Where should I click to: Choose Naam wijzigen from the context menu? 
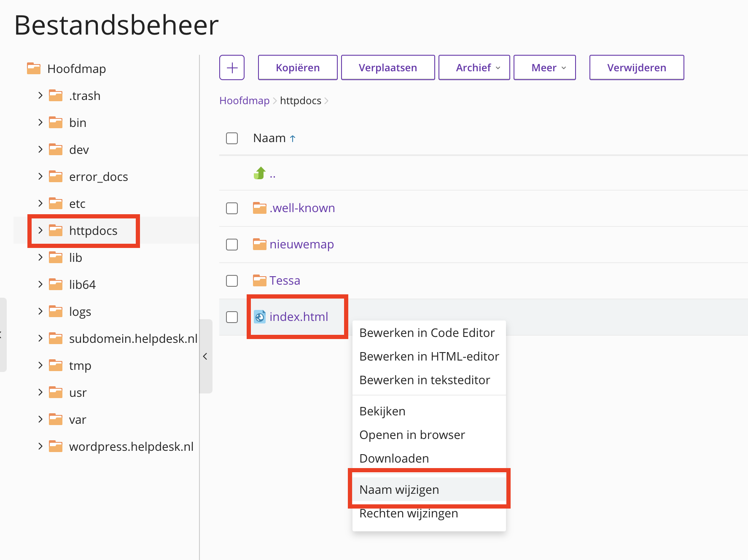[x=399, y=490]
